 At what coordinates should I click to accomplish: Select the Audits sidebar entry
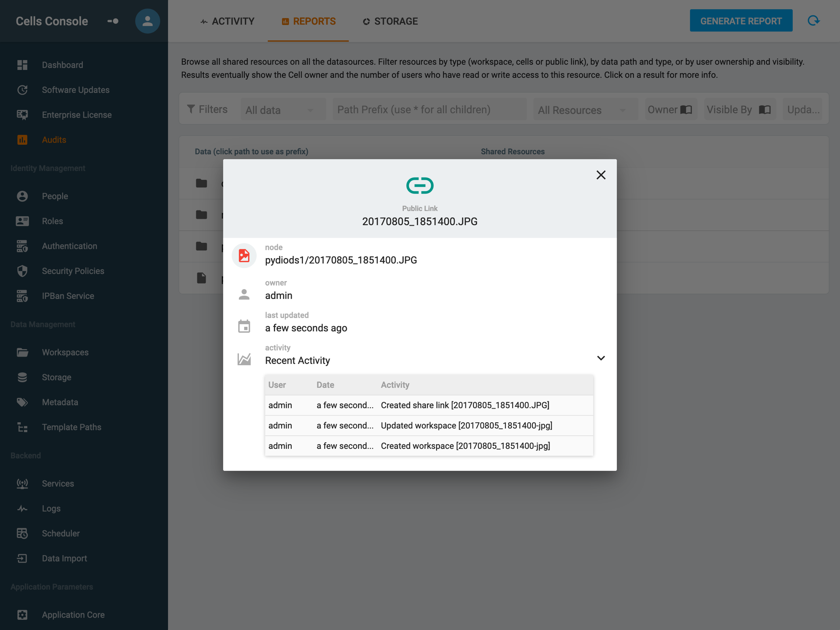(x=54, y=140)
